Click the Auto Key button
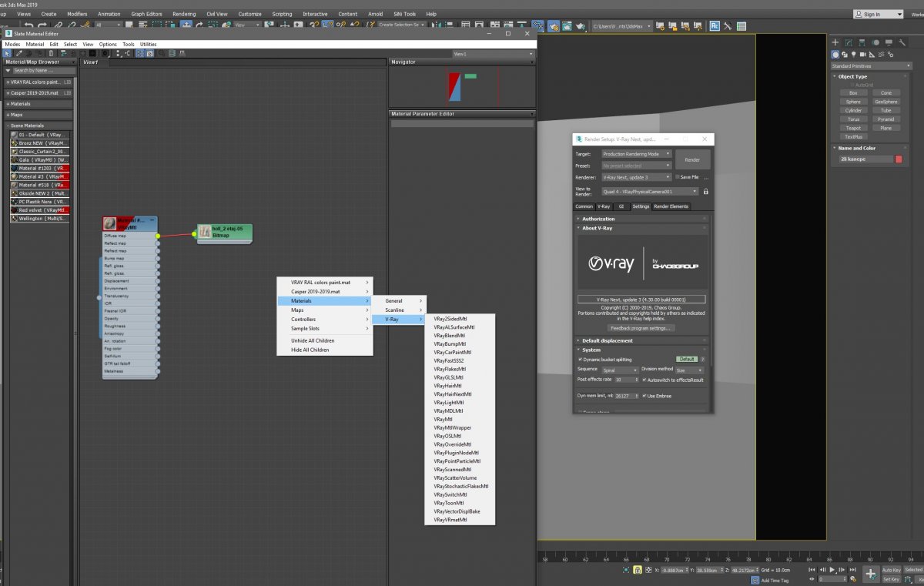 pos(891,570)
